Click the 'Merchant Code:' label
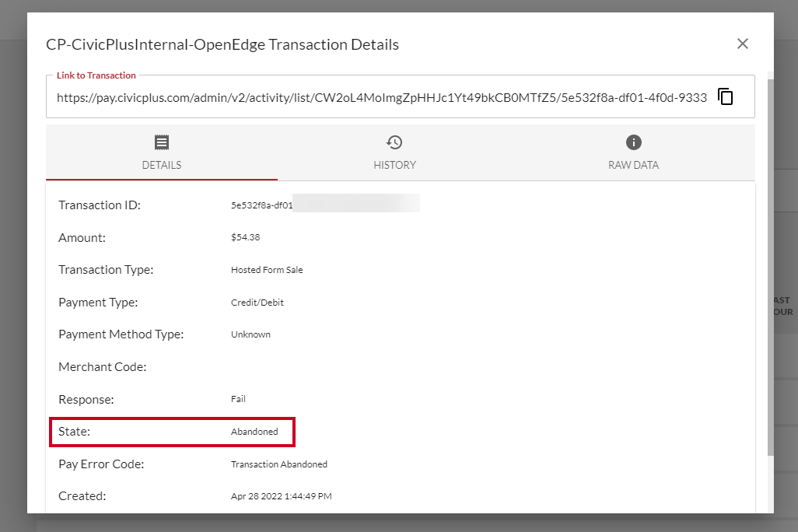 (103, 367)
